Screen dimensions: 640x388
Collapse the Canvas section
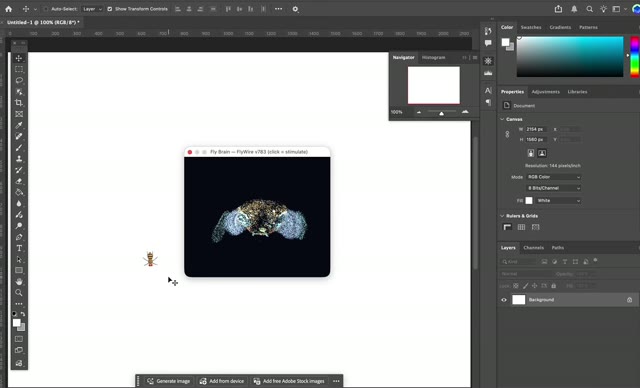[502, 119]
